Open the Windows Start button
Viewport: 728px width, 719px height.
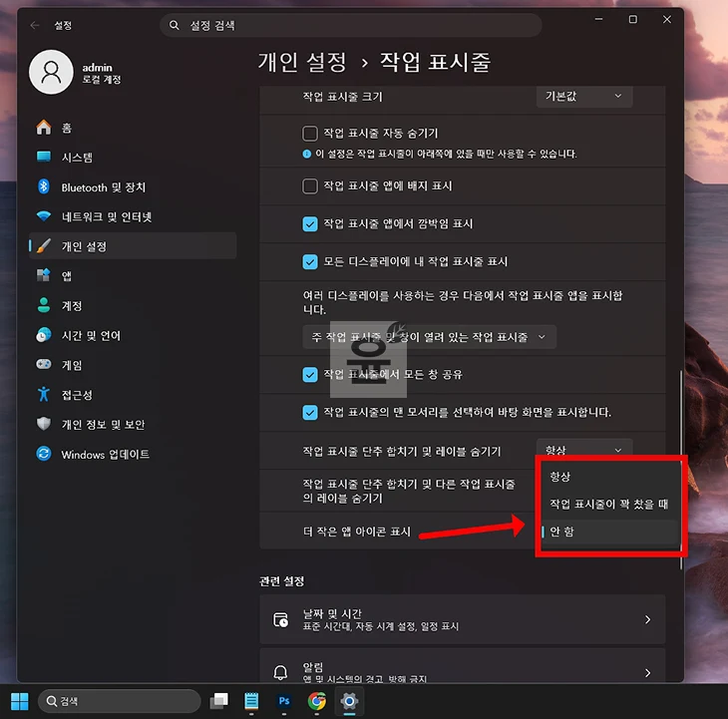click(20, 701)
